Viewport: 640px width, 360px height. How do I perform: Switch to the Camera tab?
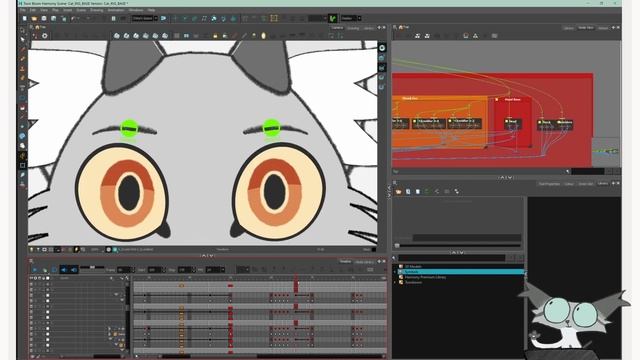click(x=337, y=28)
